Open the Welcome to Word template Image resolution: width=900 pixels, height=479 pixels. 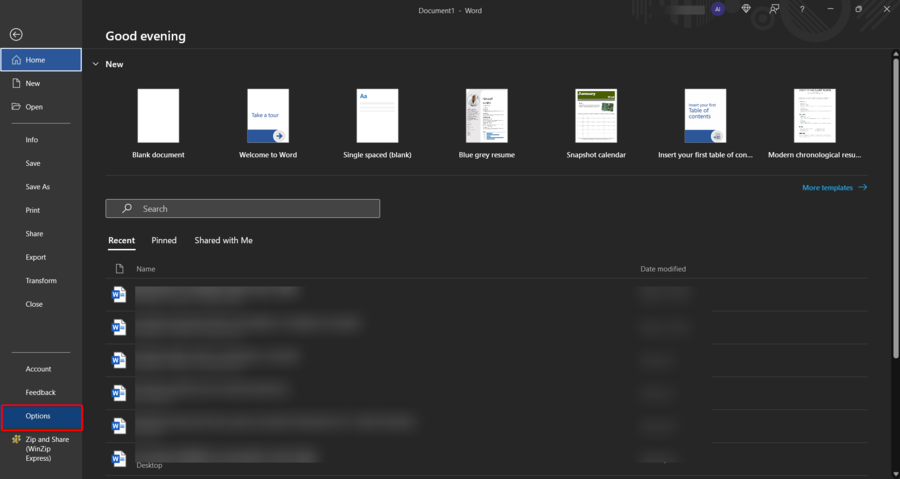point(268,123)
